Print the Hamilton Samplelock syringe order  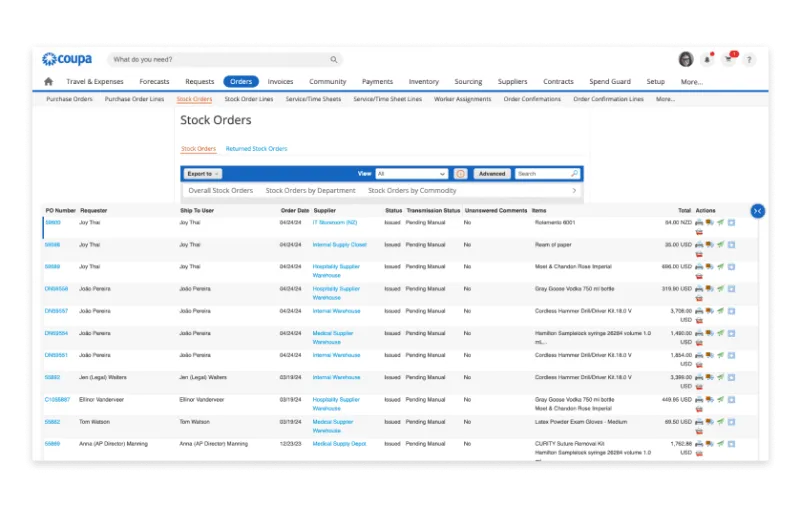pyautogui.click(x=699, y=333)
